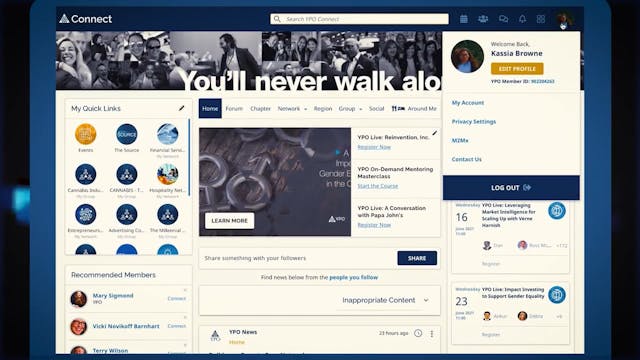Open the CANNABIS - T... quick link
The width and height of the screenshot is (640, 360).
point(127,174)
